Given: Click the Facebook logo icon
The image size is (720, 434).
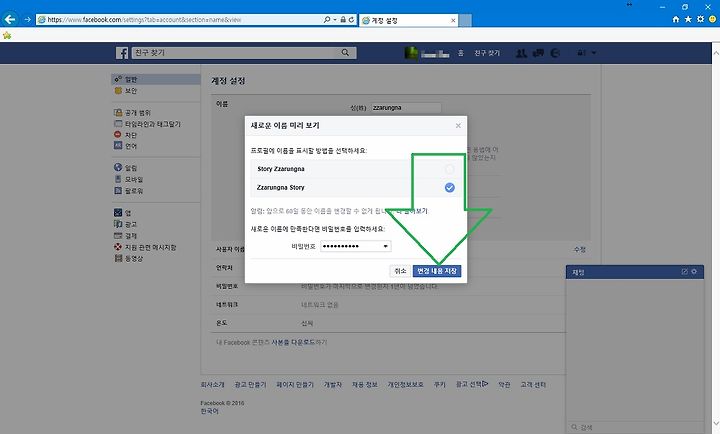Looking at the screenshot, I should tap(122, 53).
